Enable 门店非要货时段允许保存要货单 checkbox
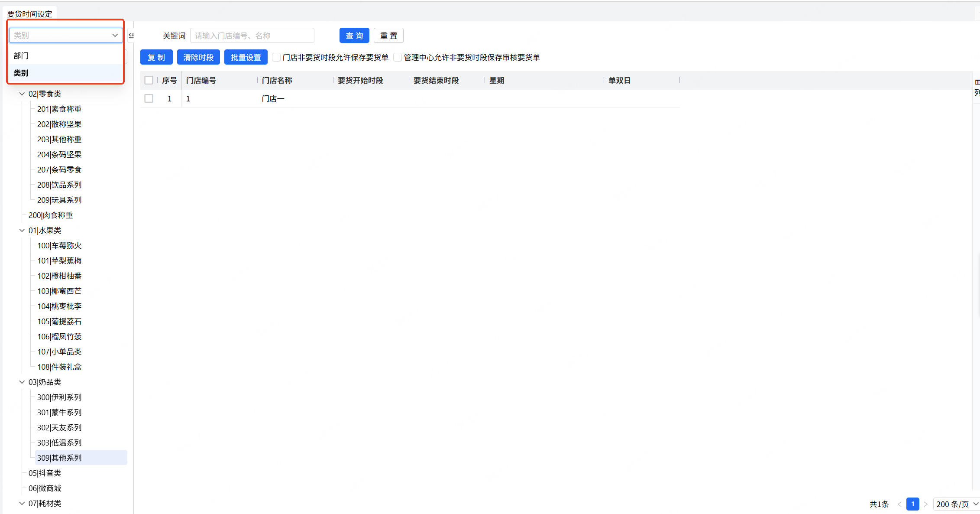Screen dimensions: 980x514 pyautogui.click(x=276, y=58)
